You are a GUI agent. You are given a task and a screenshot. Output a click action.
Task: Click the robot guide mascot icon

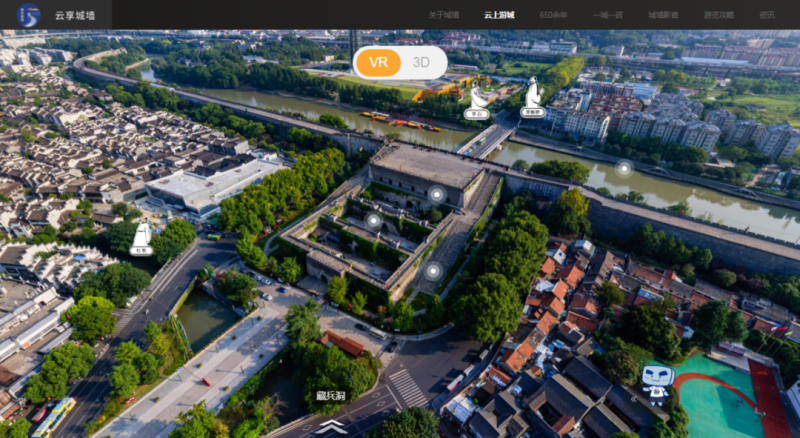pos(657,380)
